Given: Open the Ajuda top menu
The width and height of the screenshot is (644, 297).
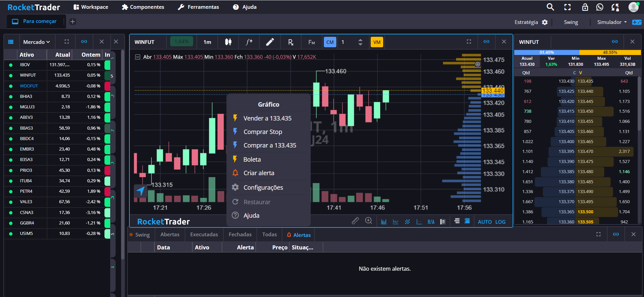Looking at the screenshot, I should click(245, 7).
